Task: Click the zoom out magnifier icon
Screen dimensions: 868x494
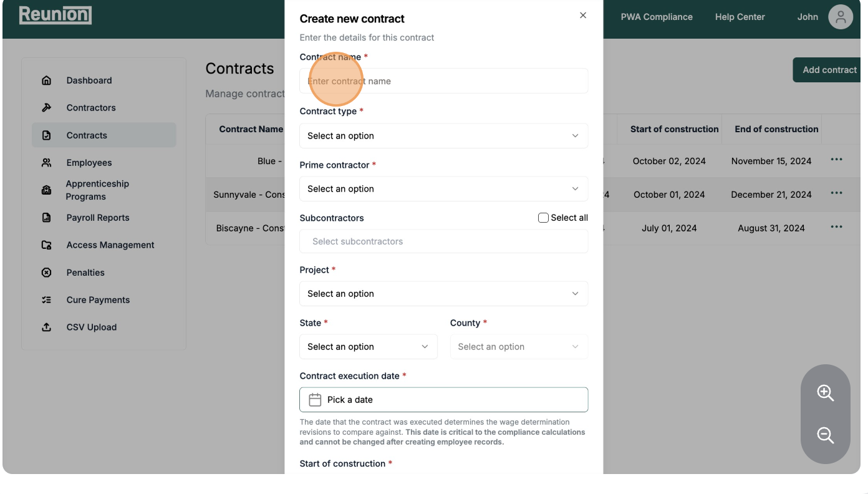Action: [x=825, y=435]
